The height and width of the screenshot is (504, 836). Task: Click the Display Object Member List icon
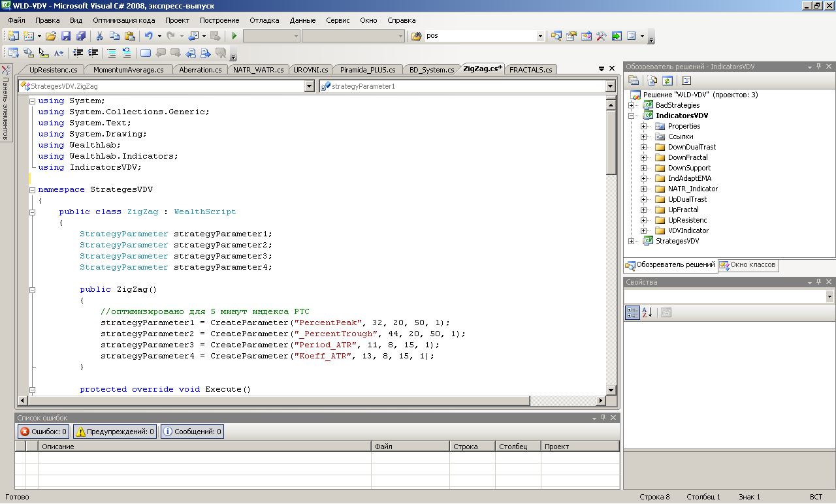(14, 53)
